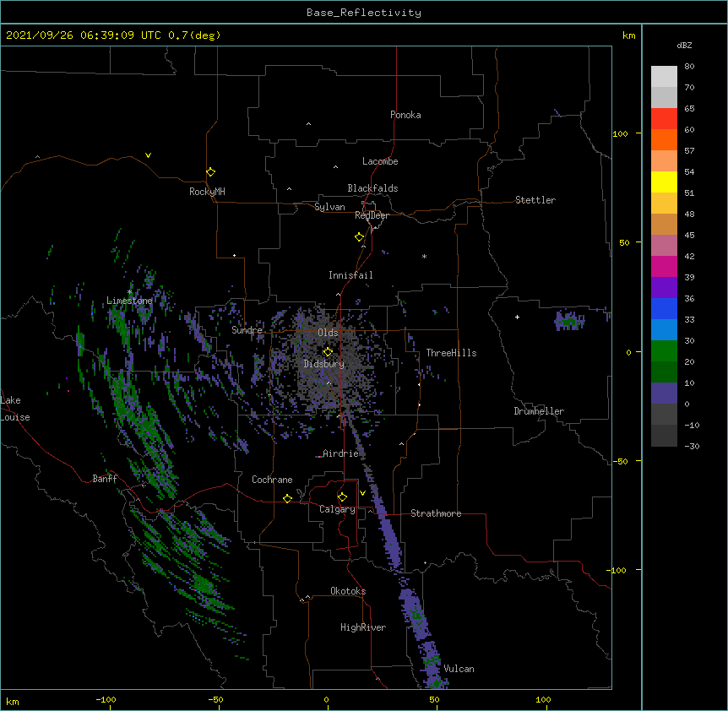Click the Vulcan town label

(x=459, y=669)
